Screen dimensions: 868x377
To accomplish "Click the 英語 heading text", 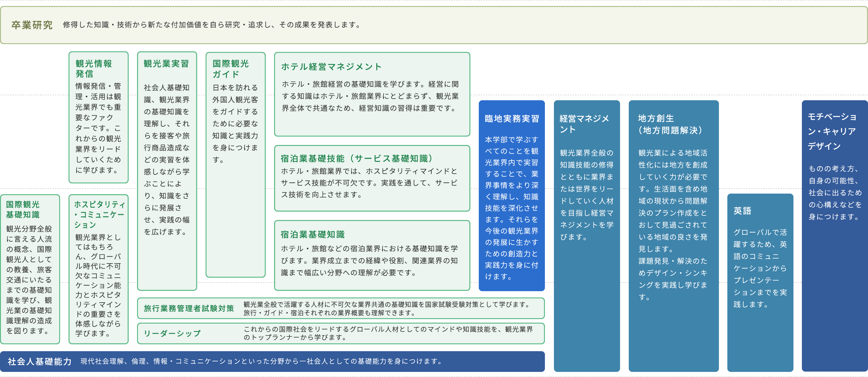I will coord(742,211).
